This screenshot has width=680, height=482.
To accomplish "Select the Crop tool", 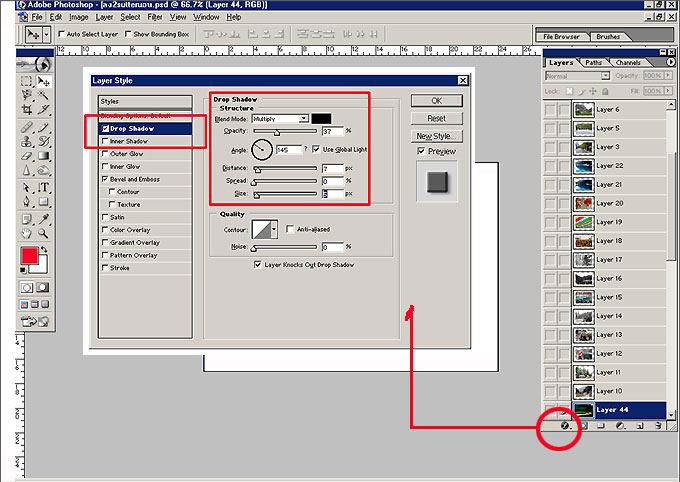I will click(x=27, y=109).
